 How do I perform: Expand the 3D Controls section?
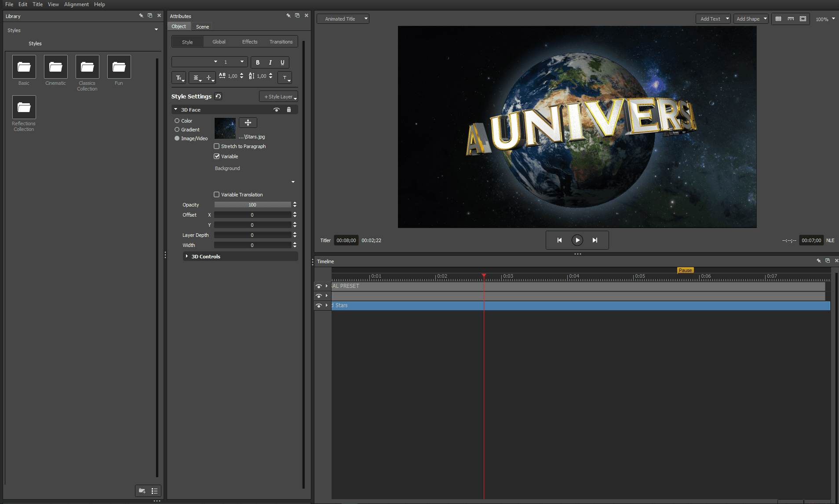(187, 256)
